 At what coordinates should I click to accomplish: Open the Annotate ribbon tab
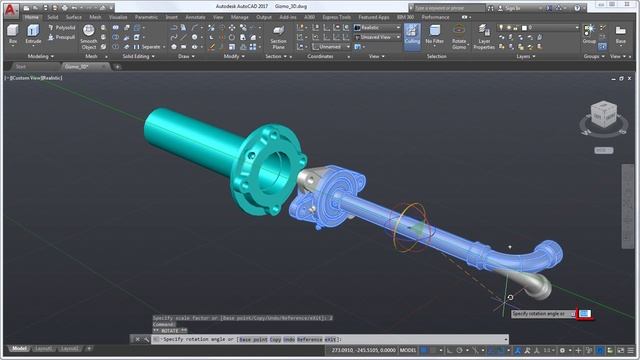coord(195,17)
